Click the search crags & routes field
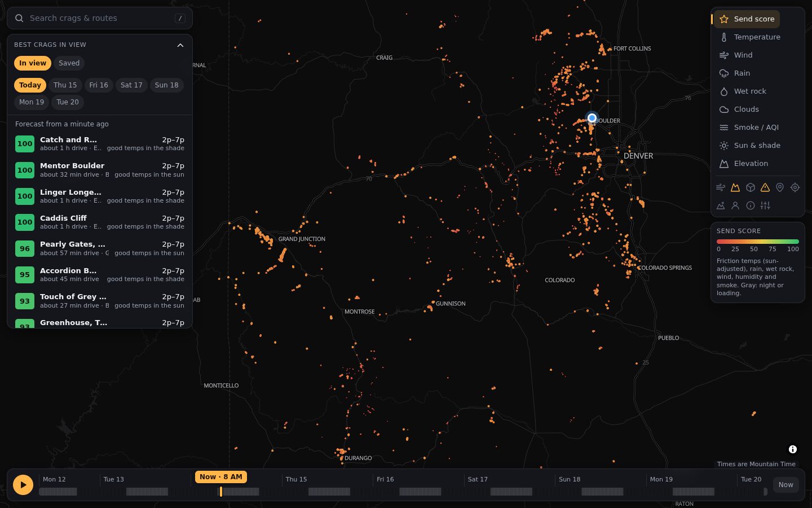 tap(100, 18)
